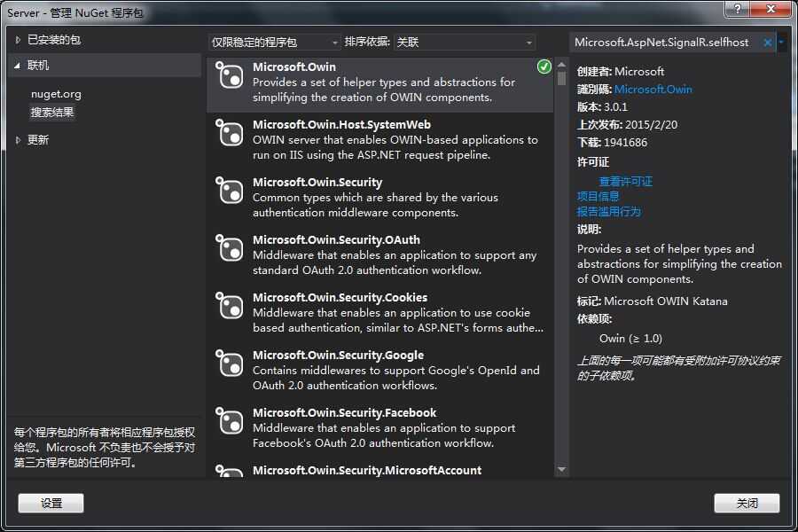
Task: Open the 报告滥用行为 link
Action: (608, 212)
